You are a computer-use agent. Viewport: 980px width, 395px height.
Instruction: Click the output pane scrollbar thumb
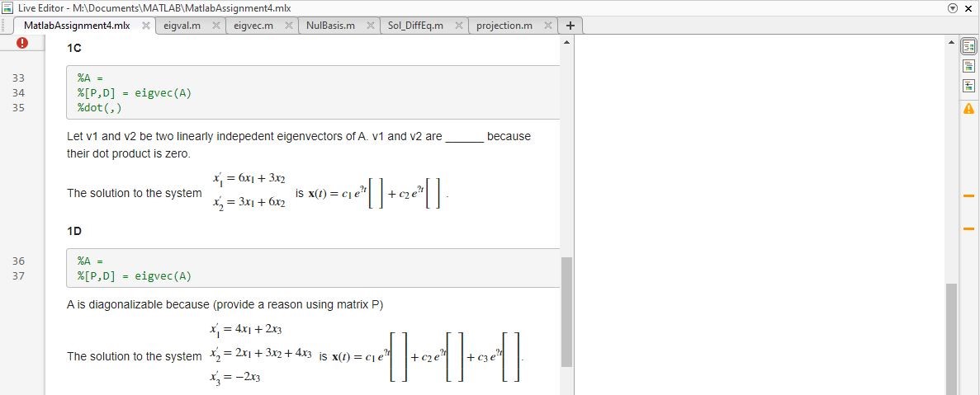(x=951, y=339)
